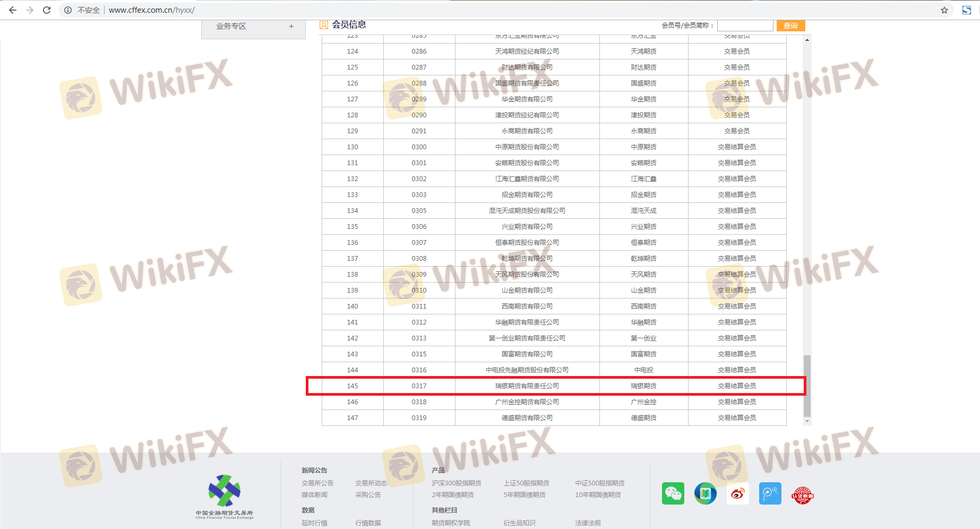Open the 10年期国债期货 product link
Screen dimensions: 980x529
click(598, 495)
